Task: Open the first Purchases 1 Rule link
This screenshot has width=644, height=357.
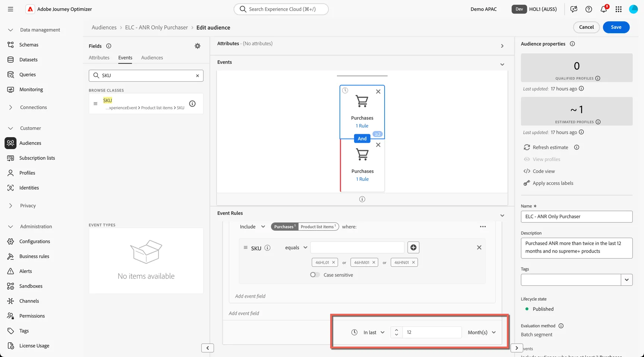Action: [x=362, y=126]
